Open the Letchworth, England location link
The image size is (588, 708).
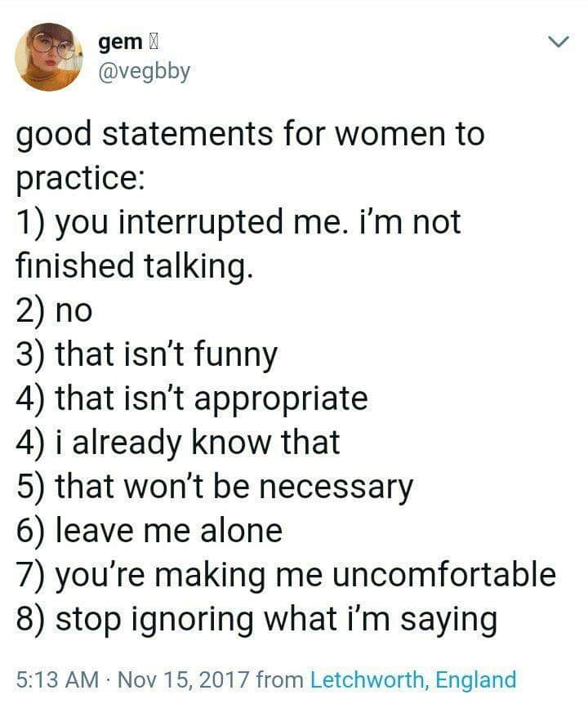(x=413, y=679)
